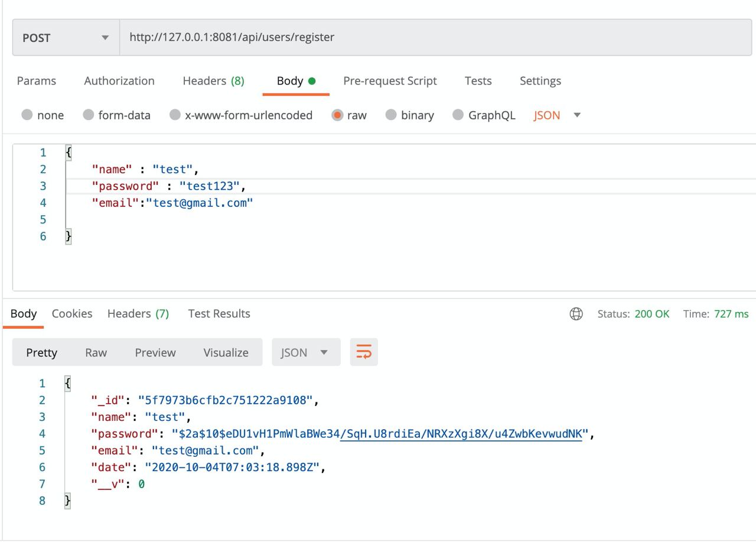Select the GraphQL body radio button

458,115
